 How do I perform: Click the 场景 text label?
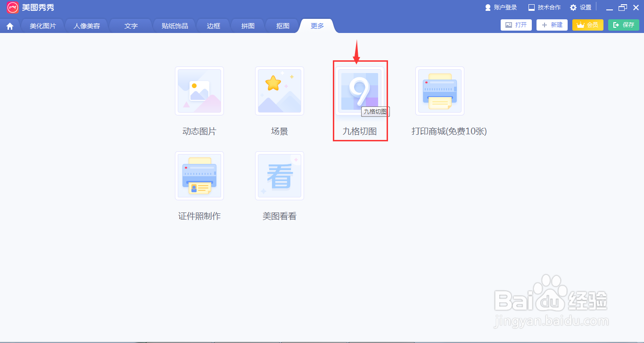coord(280,131)
